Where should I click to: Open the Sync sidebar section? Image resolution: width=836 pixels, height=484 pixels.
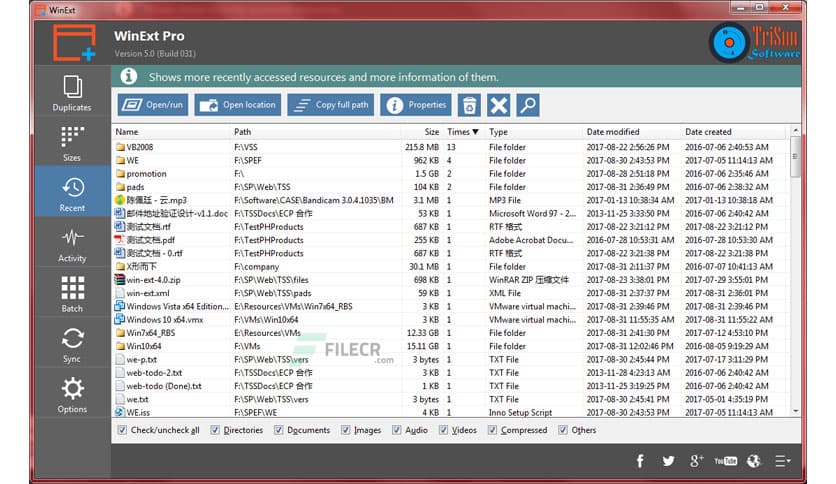click(x=72, y=344)
